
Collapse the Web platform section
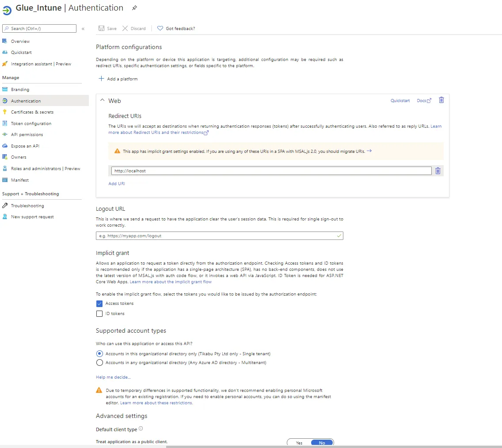103,101
